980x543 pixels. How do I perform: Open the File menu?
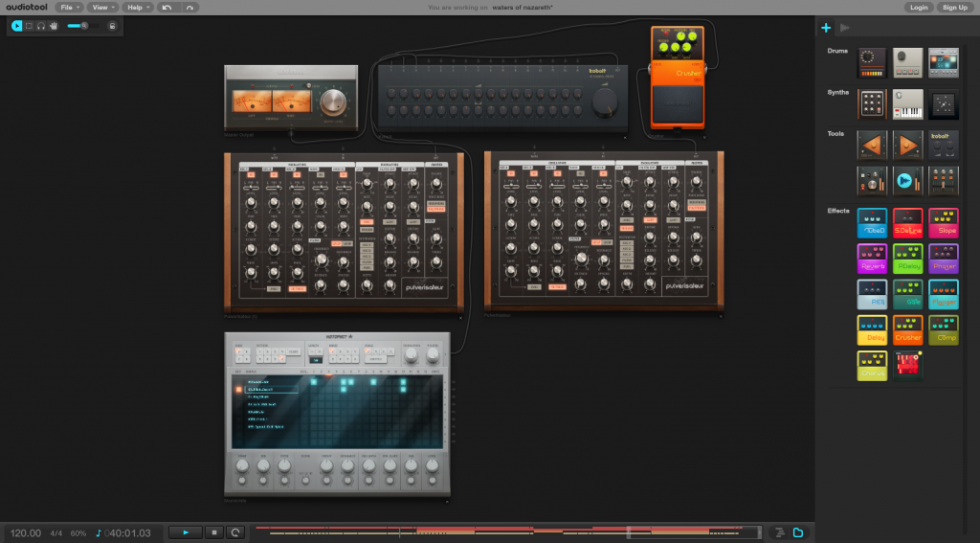69,8
